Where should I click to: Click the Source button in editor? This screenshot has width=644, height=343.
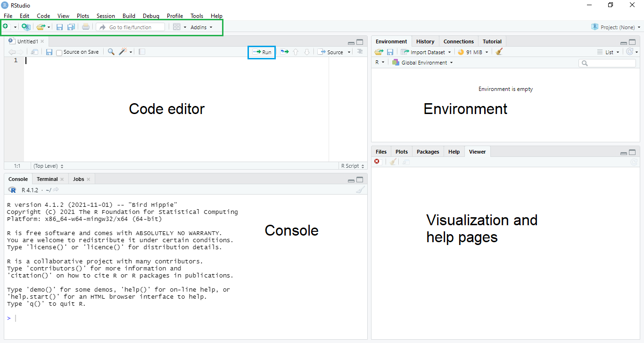tap(330, 52)
